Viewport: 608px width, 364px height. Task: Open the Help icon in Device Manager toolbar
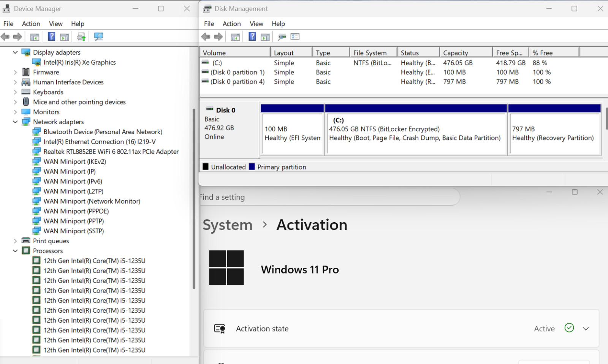(51, 37)
